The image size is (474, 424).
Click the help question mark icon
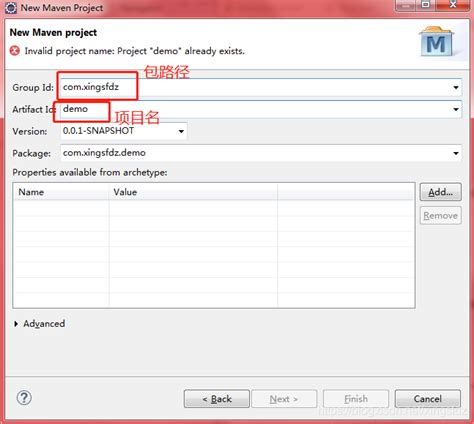tap(24, 398)
